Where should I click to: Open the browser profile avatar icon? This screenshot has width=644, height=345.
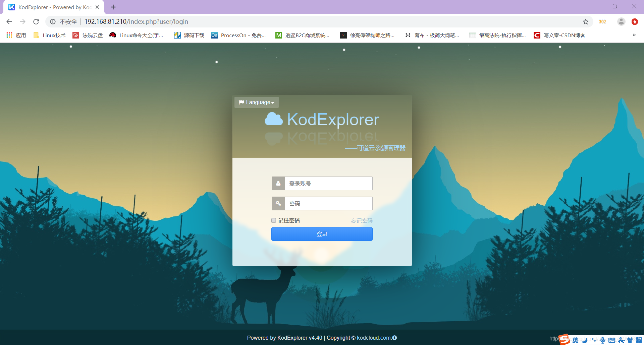pos(621,21)
